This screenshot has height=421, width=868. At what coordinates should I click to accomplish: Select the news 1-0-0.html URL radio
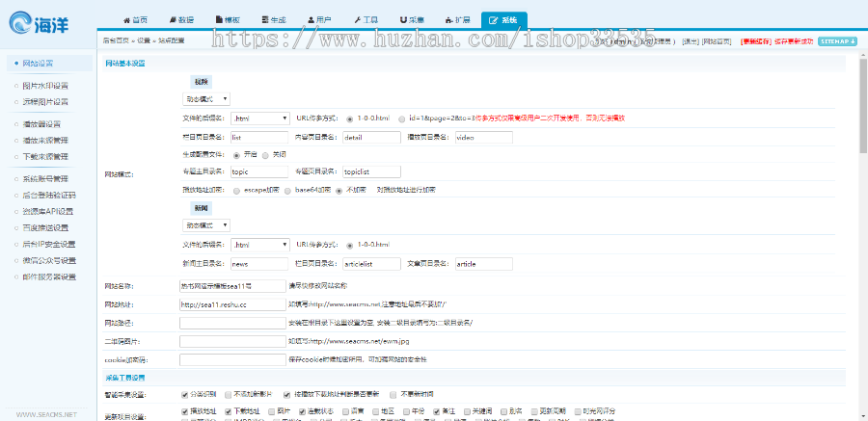click(x=350, y=245)
